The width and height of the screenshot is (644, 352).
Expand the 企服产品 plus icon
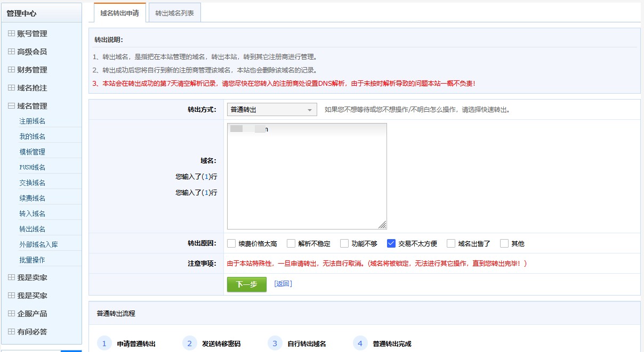[11, 314]
